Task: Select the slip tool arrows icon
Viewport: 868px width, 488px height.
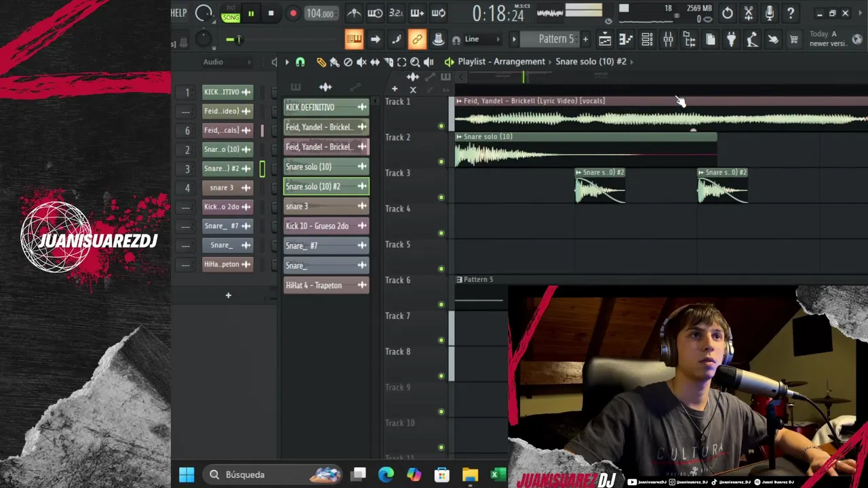Action: [374, 62]
